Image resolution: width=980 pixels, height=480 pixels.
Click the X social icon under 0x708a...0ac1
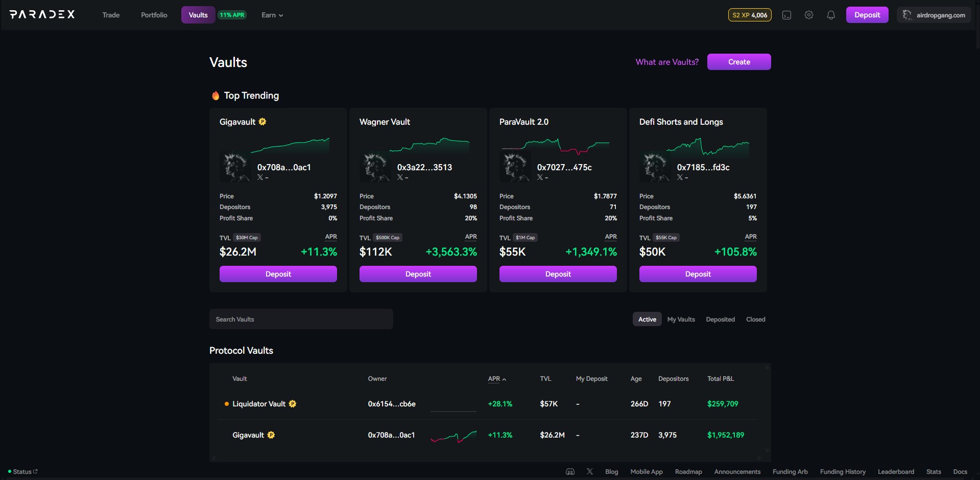[x=260, y=177]
